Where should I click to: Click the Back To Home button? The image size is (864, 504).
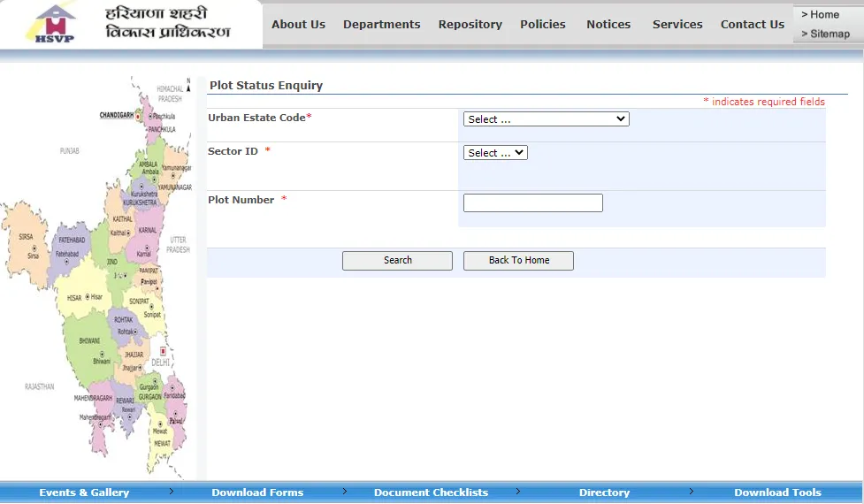[x=518, y=261]
